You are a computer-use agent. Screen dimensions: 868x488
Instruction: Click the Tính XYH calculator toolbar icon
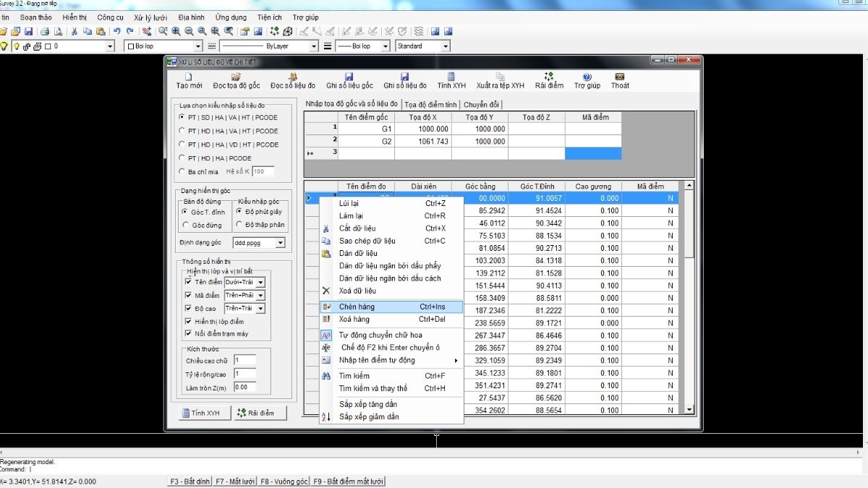pyautogui.click(x=451, y=77)
